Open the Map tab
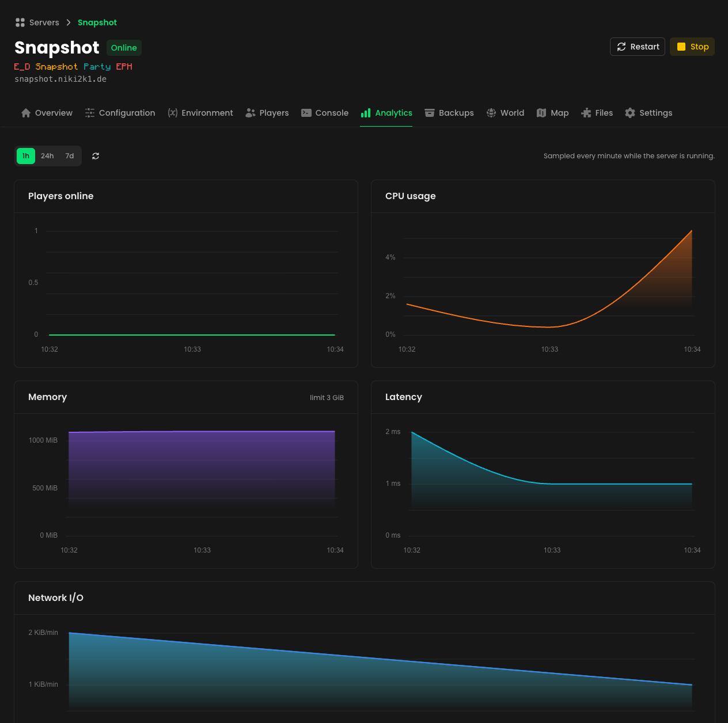The width and height of the screenshot is (728, 723). coord(553,113)
